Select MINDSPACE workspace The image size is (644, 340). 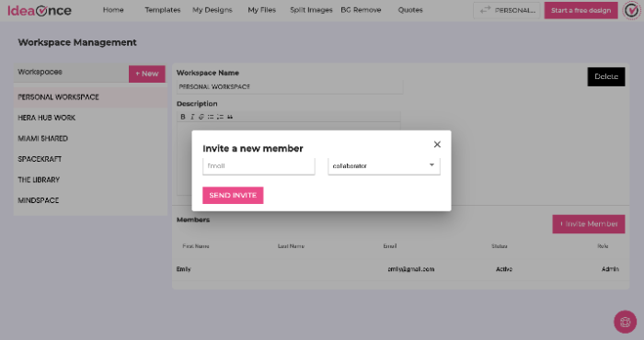[90, 200]
